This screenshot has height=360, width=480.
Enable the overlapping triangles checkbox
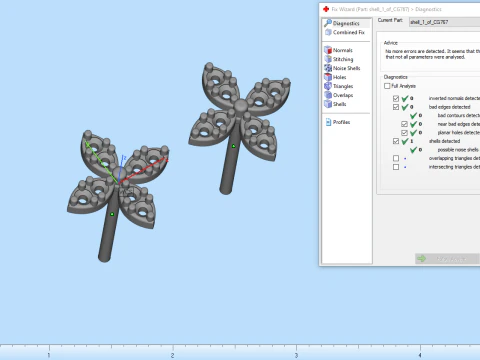coord(396,158)
